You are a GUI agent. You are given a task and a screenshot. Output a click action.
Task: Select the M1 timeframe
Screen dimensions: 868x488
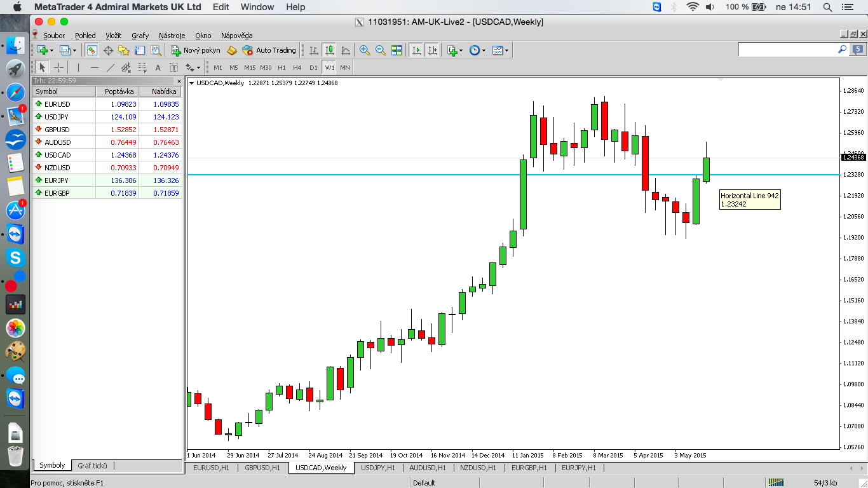click(218, 67)
